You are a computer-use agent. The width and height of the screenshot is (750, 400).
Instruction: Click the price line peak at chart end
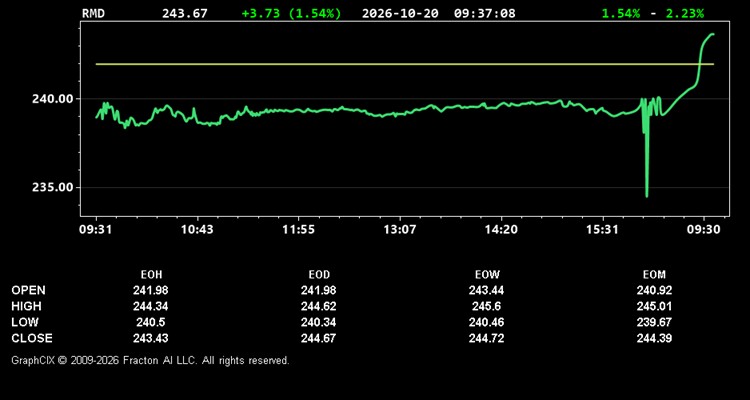coord(712,34)
